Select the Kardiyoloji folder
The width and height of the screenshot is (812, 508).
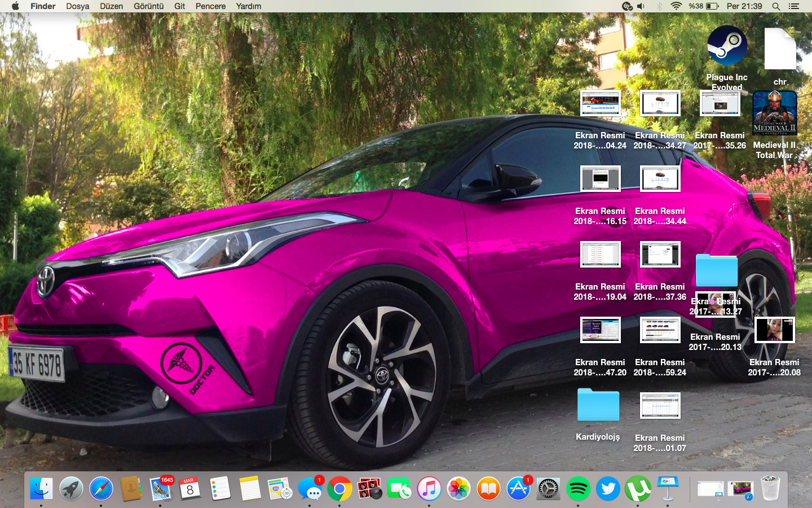pyautogui.click(x=598, y=404)
